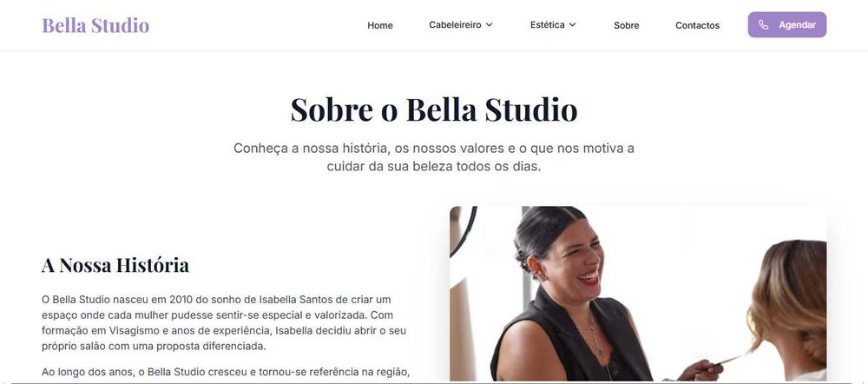Select the Estética menu label

tap(548, 25)
